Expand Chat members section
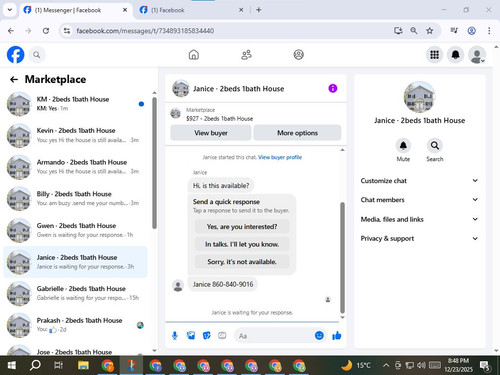The width and height of the screenshot is (500, 375). coord(419,200)
